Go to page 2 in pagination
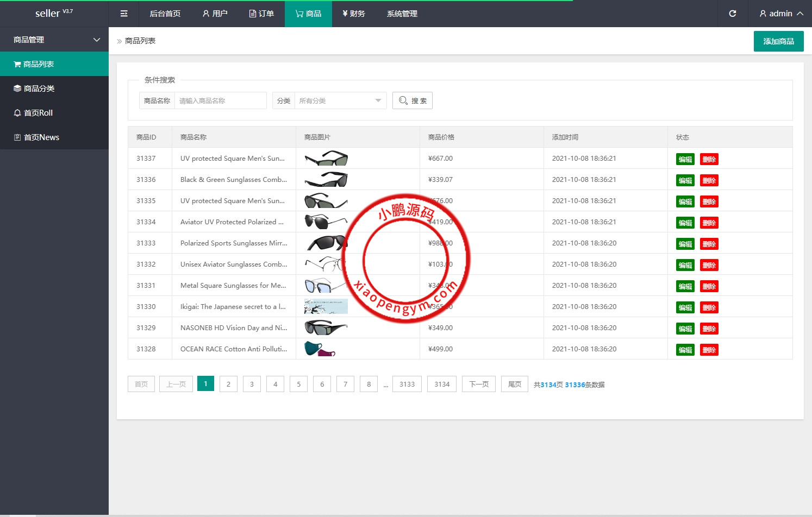Screen dimensions: 812x517 [x=228, y=384]
